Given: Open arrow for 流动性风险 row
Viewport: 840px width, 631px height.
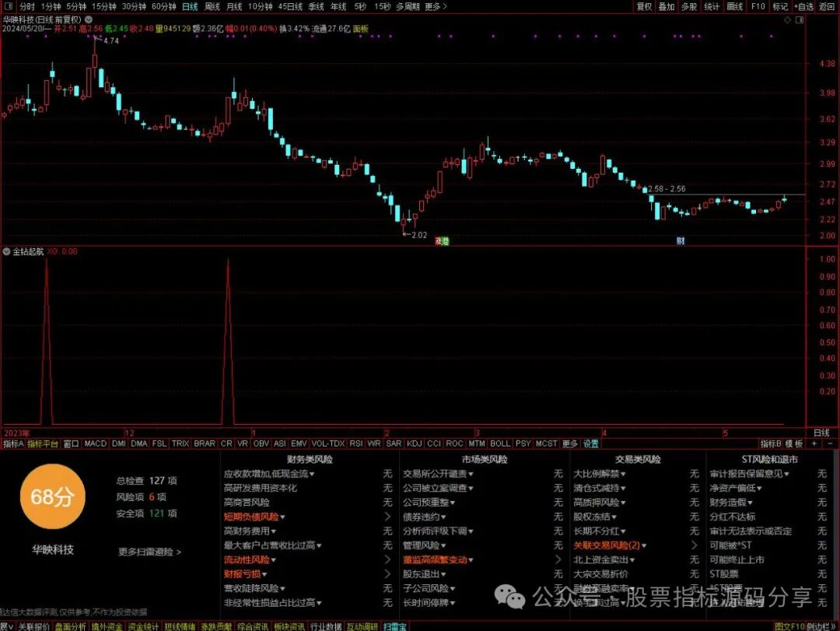Looking at the screenshot, I should click(x=388, y=559).
